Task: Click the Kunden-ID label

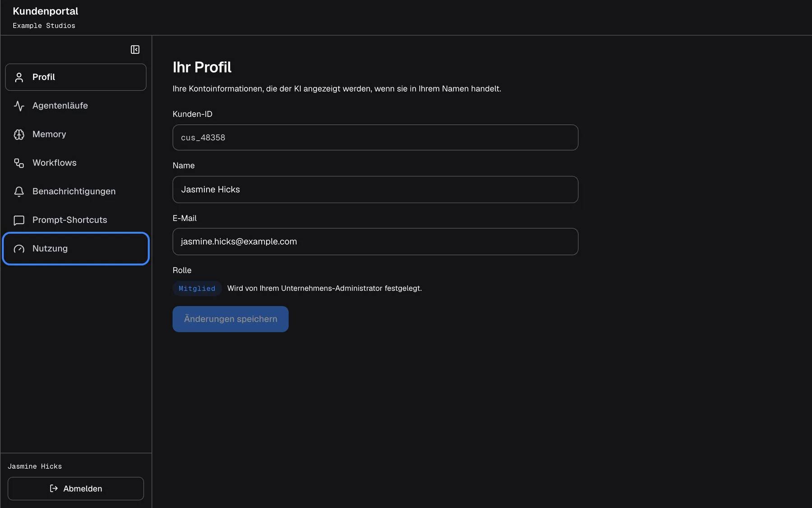Action: click(x=193, y=114)
